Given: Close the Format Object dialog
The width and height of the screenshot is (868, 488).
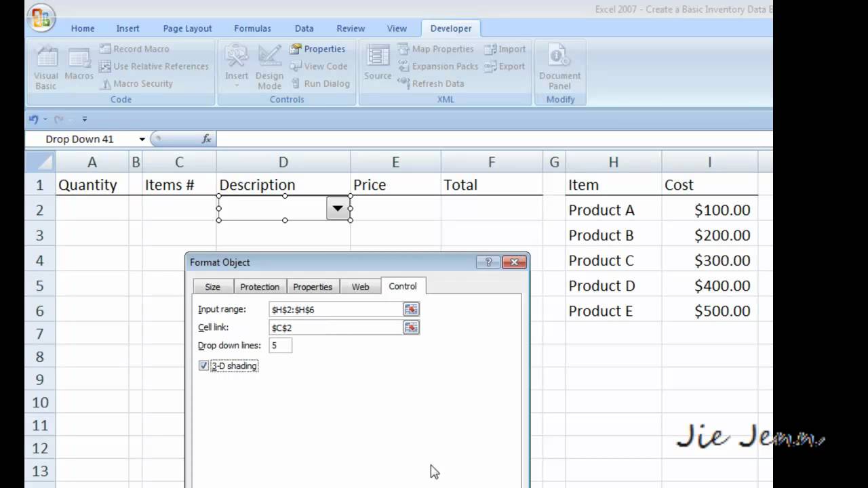Looking at the screenshot, I should 514,262.
